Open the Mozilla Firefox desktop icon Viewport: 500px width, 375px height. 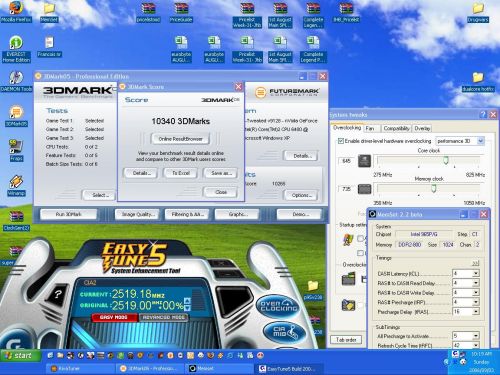click(16, 12)
